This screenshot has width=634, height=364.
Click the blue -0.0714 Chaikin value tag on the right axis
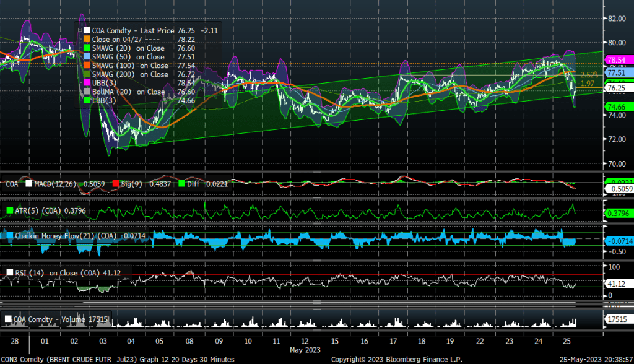tap(619, 241)
